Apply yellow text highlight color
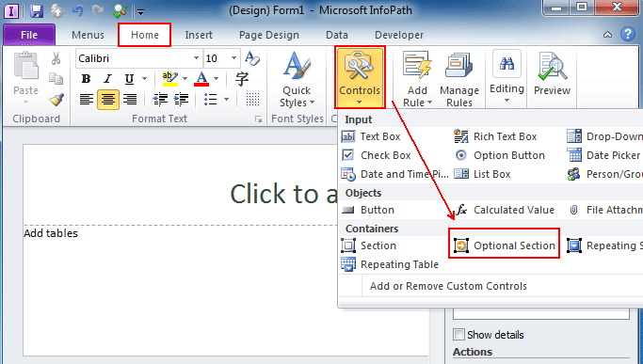 [x=169, y=78]
